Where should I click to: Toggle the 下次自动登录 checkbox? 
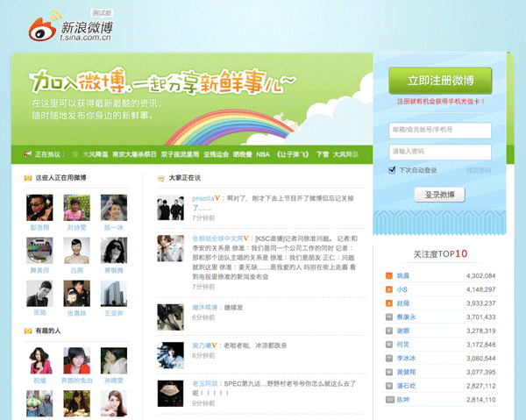click(392, 170)
